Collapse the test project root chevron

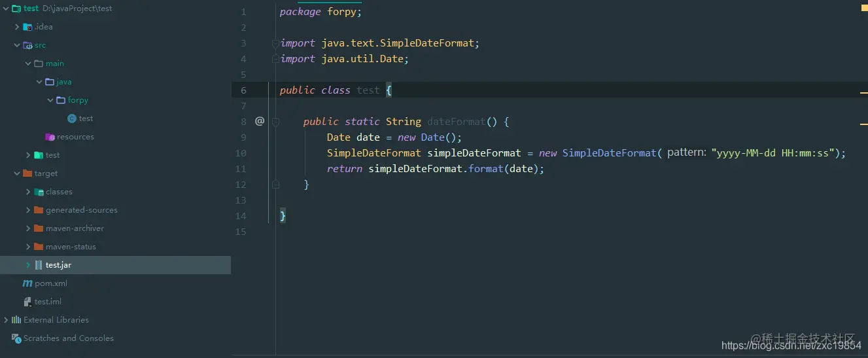pyautogui.click(x=6, y=9)
